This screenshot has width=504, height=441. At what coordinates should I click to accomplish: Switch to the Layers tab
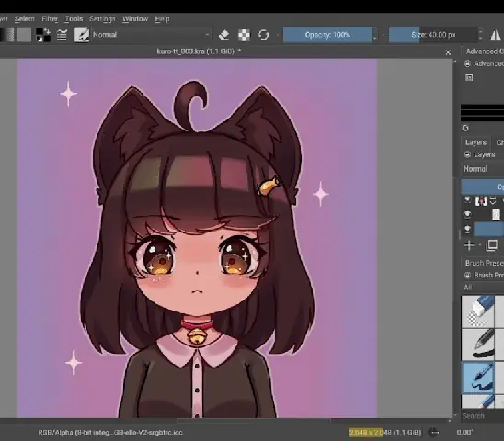(x=475, y=142)
